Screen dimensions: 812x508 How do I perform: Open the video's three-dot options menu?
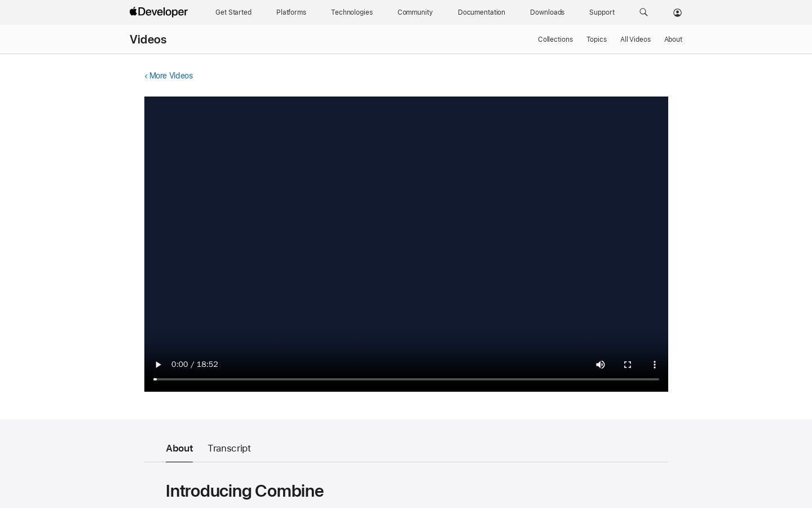point(655,365)
